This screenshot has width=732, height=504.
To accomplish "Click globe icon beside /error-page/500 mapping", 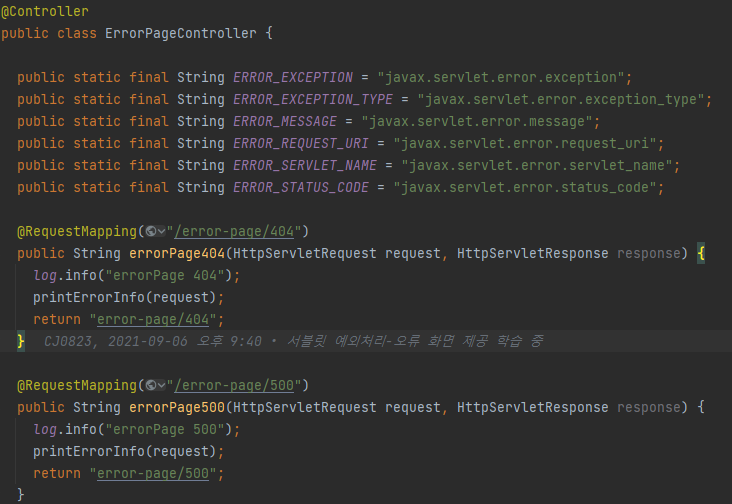I will (151, 385).
